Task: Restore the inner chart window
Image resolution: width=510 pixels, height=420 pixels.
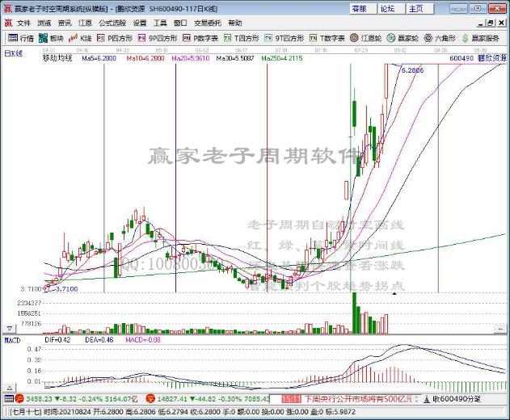Action: [491, 23]
